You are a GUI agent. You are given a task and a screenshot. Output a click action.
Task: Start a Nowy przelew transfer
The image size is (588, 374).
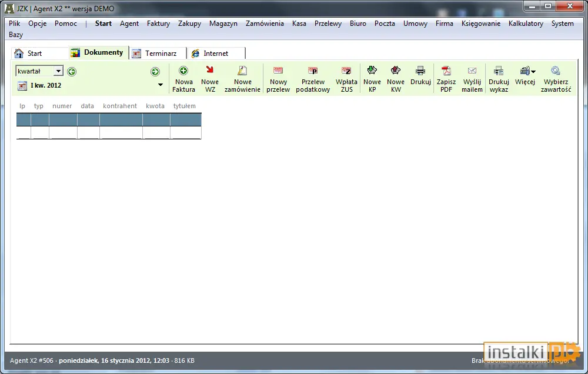pos(278,79)
